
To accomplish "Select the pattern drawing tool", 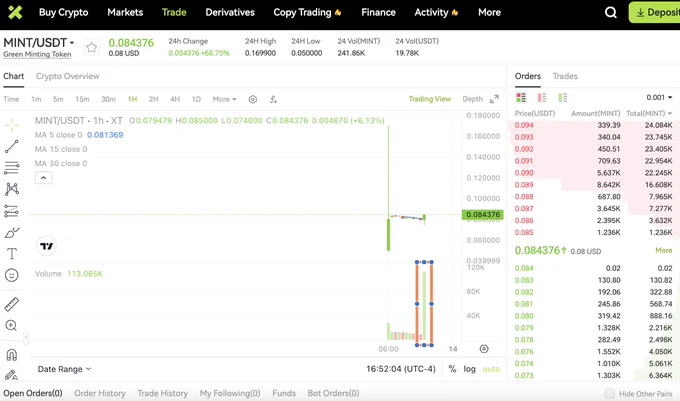I will tap(12, 189).
